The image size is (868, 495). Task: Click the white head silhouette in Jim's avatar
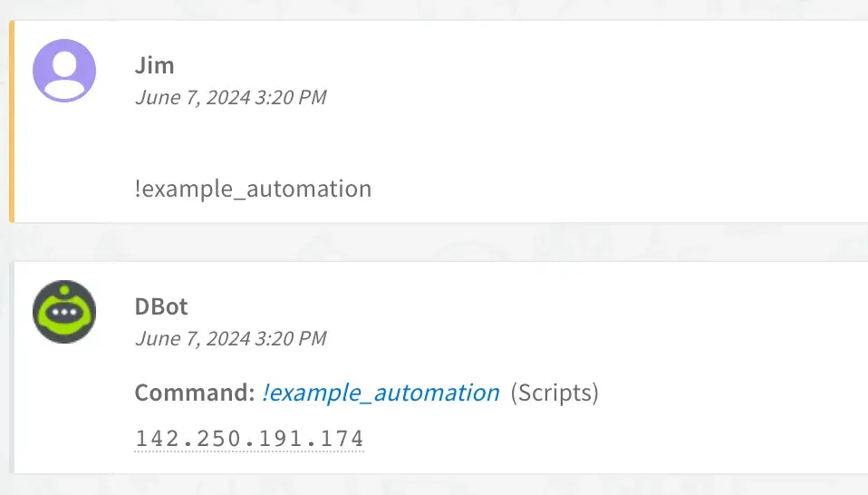click(x=64, y=63)
